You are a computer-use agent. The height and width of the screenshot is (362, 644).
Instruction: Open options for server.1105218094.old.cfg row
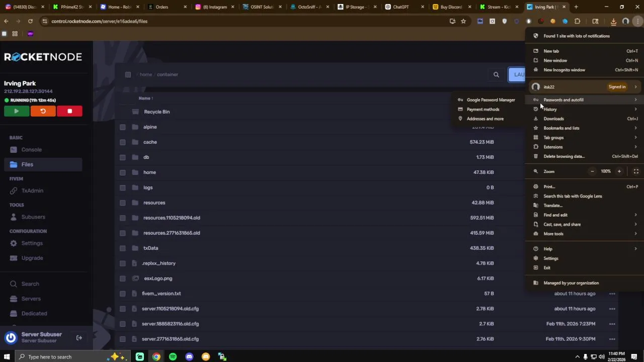pyautogui.click(x=612, y=309)
